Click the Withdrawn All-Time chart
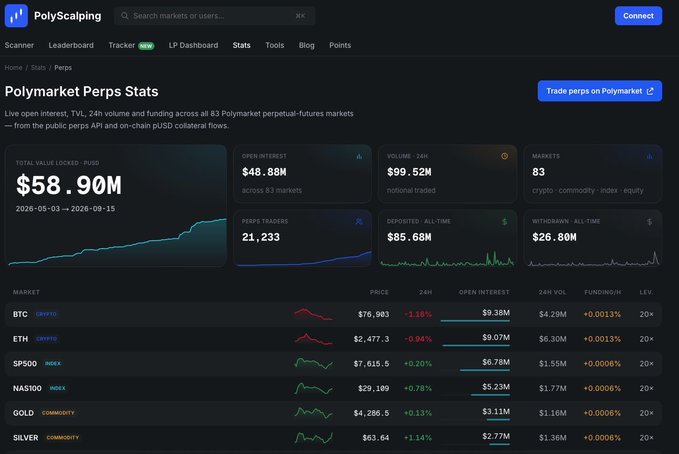679x454 pixels. (594, 259)
